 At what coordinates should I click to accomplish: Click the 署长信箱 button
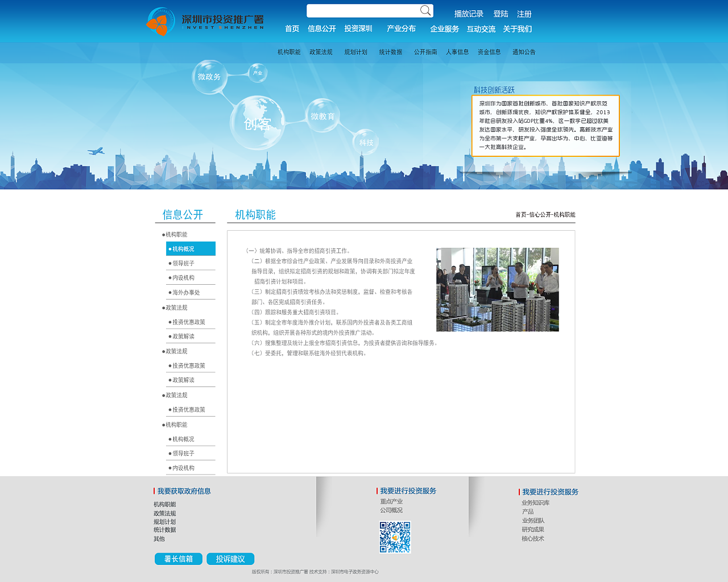tap(178, 559)
